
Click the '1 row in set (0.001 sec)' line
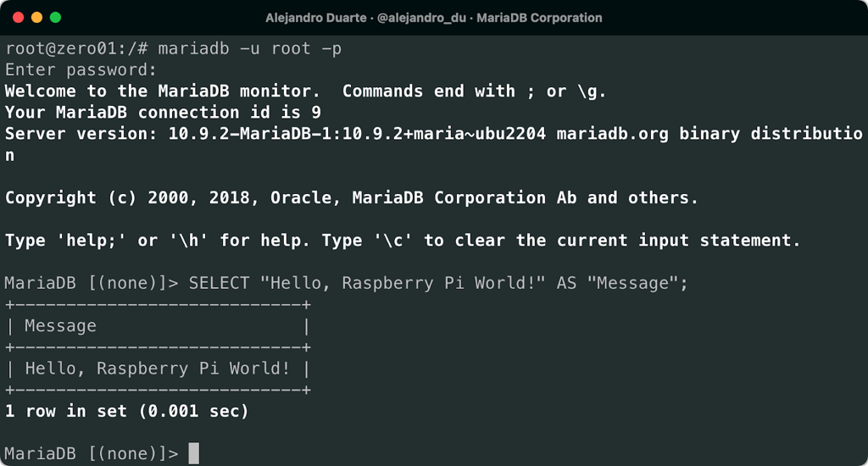[127, 411]
